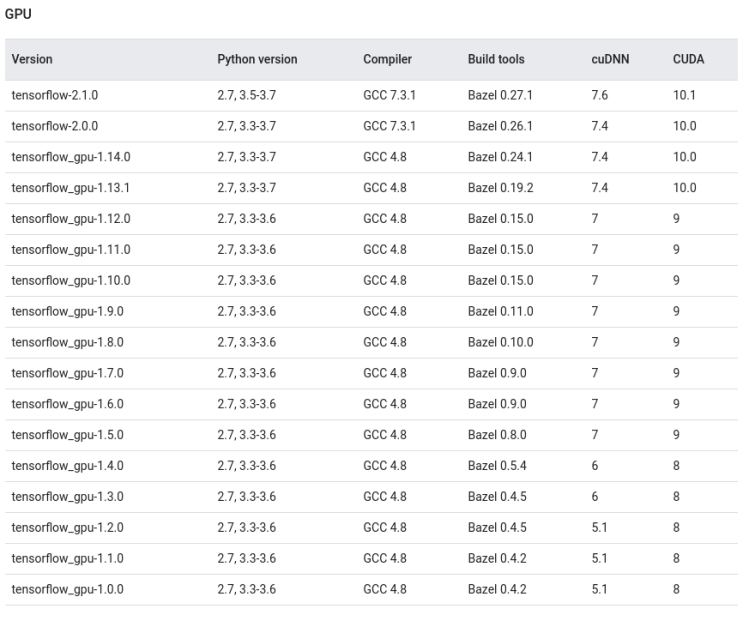Select the tensorflow-2.1.0 version cell
The width and height of the screenshot is (749, 621).
pyautogui.click(x=55, y=95)
